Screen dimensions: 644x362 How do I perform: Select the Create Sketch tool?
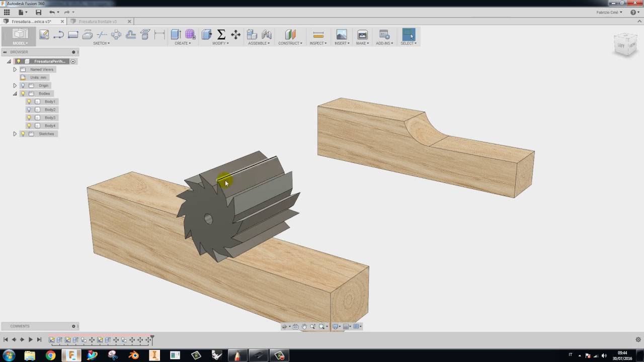click(x=44, y=34)
